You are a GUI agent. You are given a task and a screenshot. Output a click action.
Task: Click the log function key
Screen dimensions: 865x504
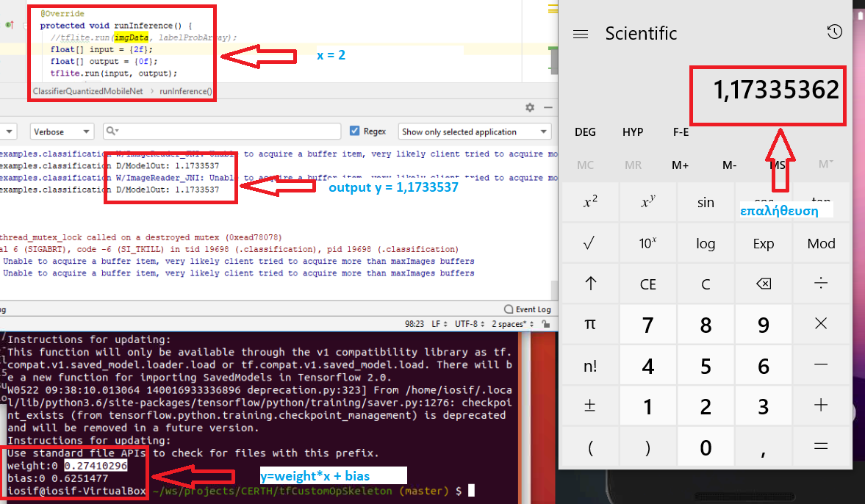click(x=706, y=243)
